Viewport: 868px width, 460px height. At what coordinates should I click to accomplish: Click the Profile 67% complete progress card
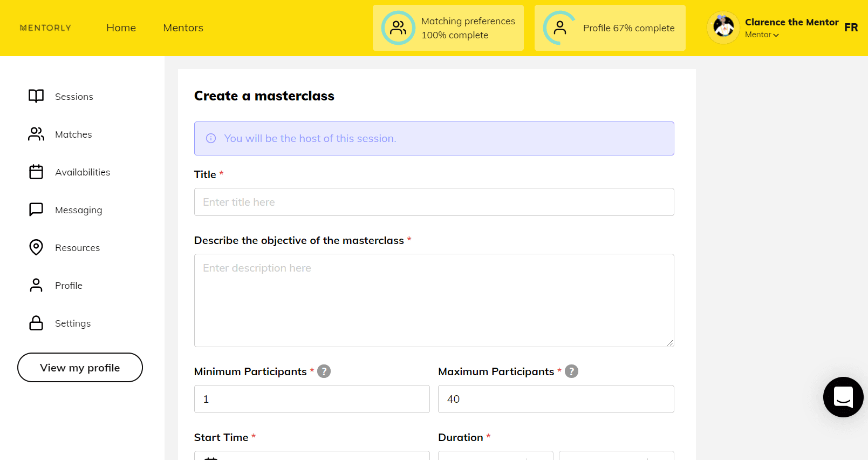point(610,28)
